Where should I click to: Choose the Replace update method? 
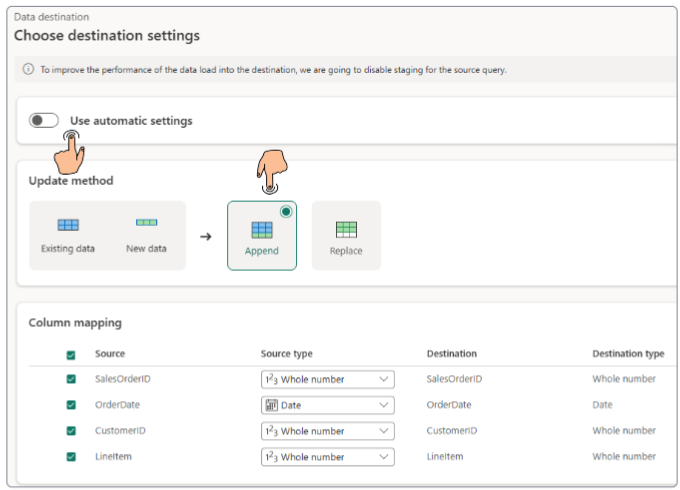tap(346, 236)
